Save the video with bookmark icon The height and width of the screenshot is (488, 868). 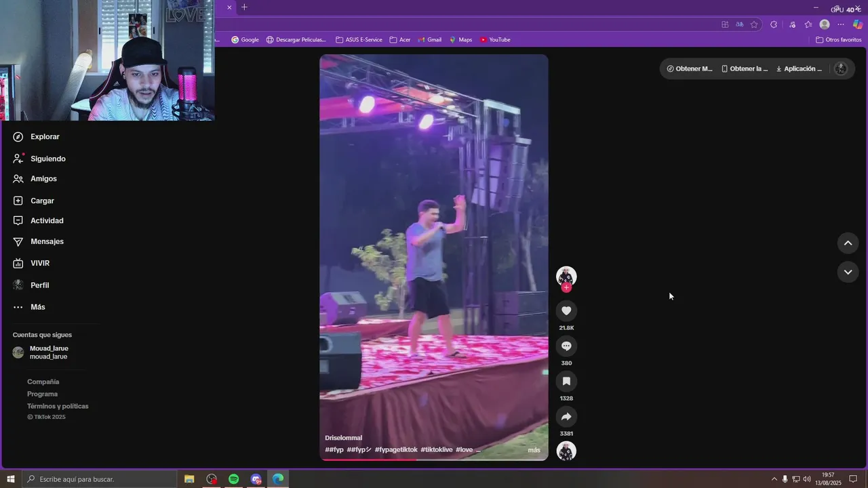point(566,381)
